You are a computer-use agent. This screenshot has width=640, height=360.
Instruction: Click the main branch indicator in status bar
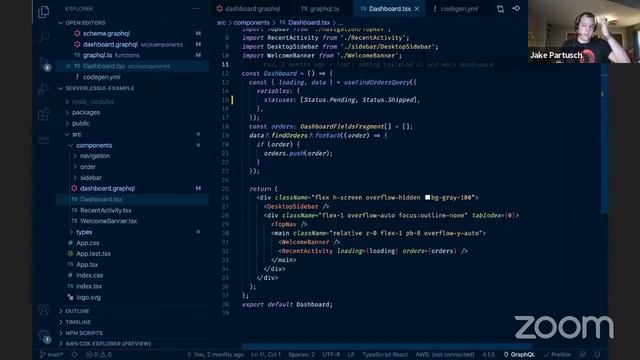click(x=52, y=355)
